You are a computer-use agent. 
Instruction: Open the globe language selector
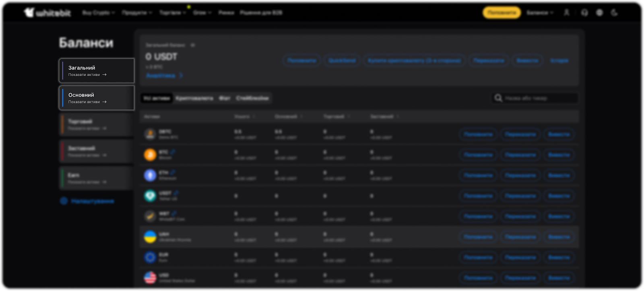pos(599,13)
